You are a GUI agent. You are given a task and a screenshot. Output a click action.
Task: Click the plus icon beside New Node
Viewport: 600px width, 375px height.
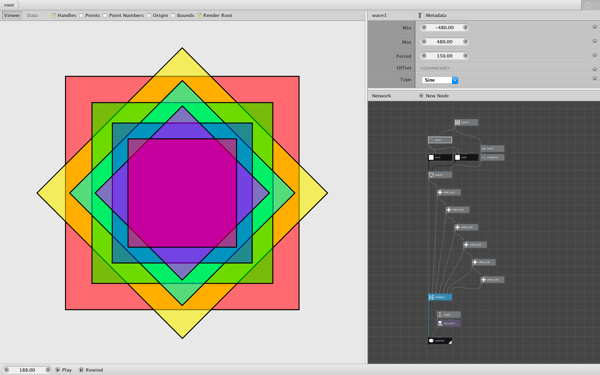click(x=421, y=96)
